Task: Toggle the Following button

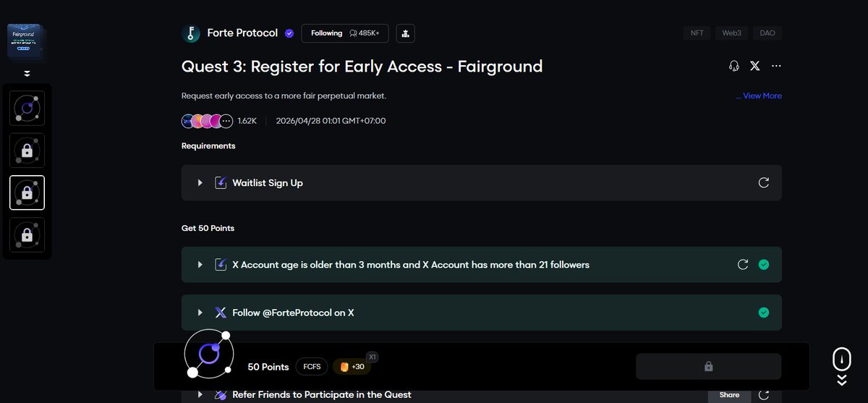Action: click(x=345, y=33)
